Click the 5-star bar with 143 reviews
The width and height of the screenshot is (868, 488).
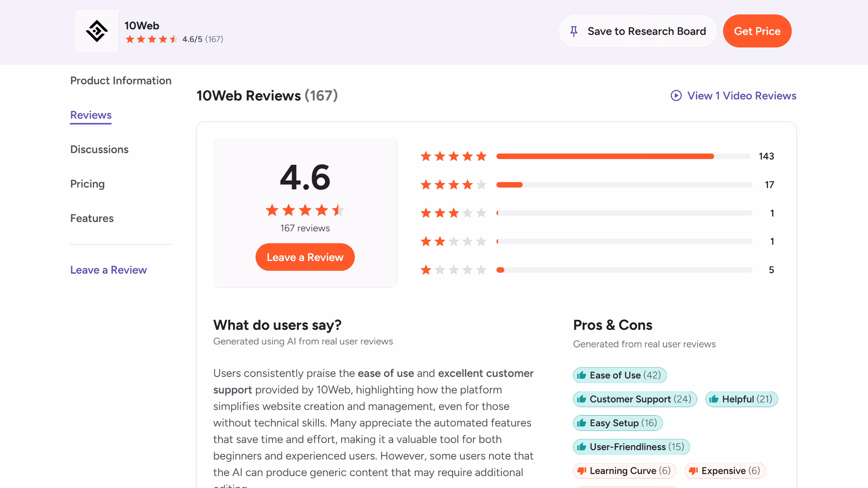coord(624,156)
